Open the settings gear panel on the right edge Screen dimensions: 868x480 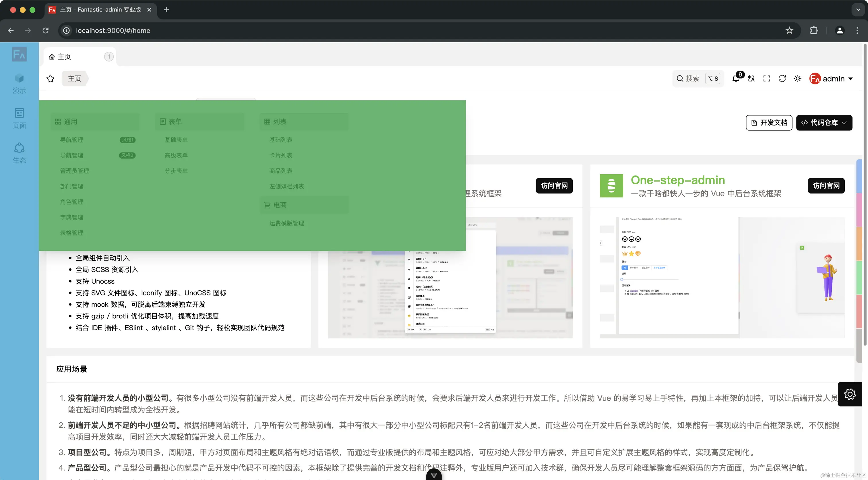pyautogui.click(x=849, y=394)
